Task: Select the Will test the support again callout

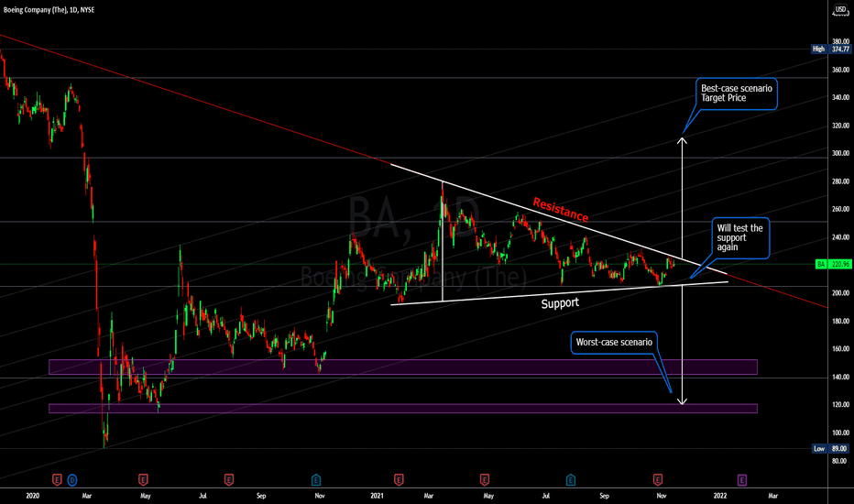Action: [x=739, y=237]
